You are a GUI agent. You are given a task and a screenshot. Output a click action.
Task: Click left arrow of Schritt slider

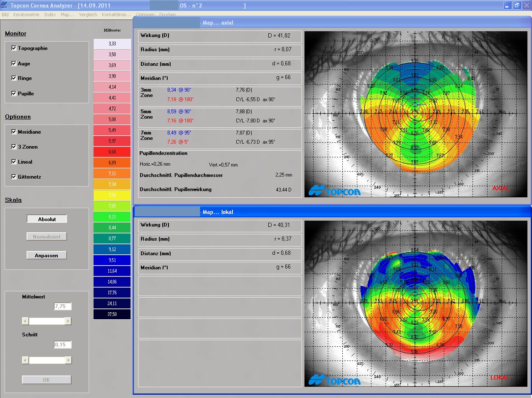point(25,360)
